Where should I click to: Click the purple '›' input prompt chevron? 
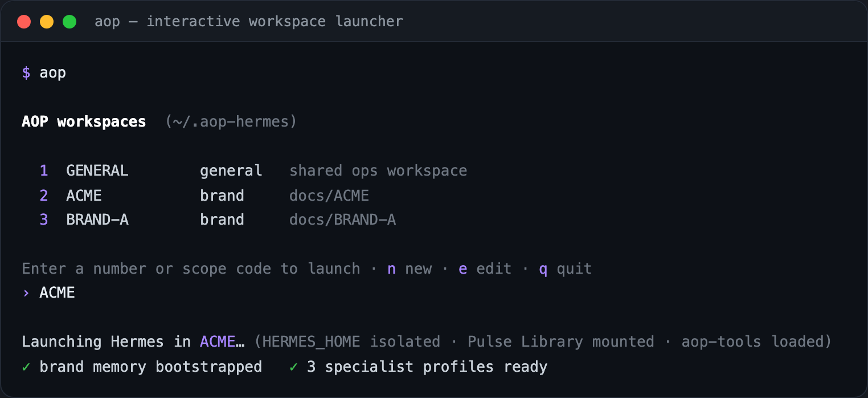coord(26,293)
